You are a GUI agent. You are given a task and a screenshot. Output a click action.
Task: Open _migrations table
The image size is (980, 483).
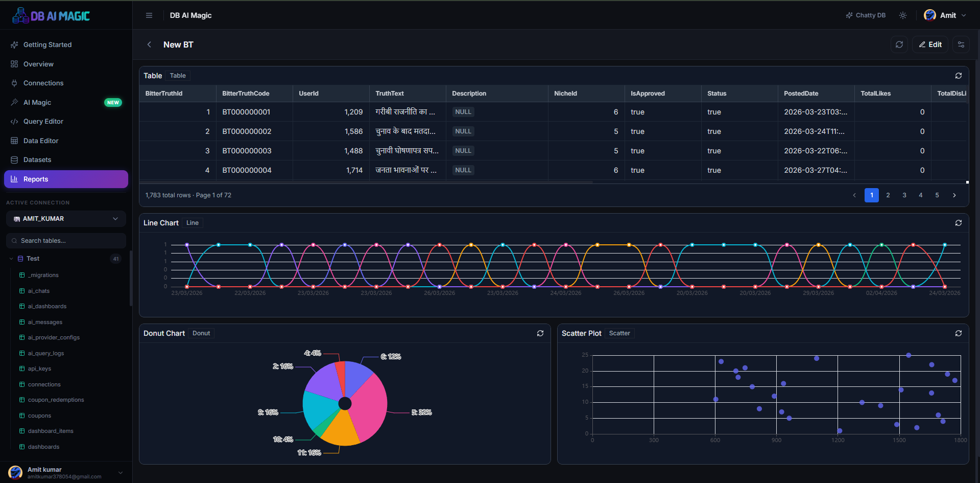pyautogui.click(x=43, y=275)
